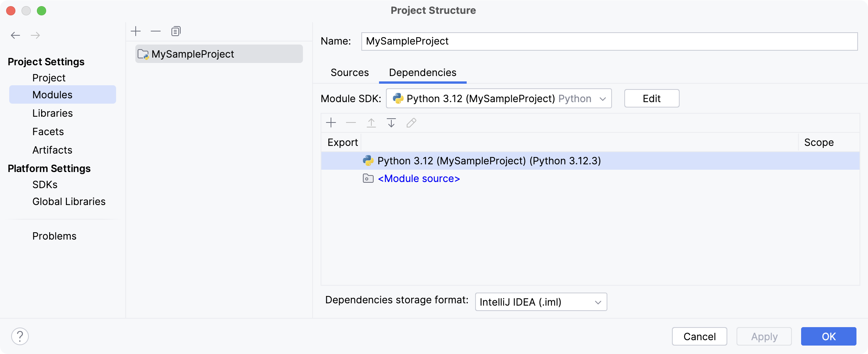Navigate back using the left arrow
The image size is (868, 354).
pos(15,35)
